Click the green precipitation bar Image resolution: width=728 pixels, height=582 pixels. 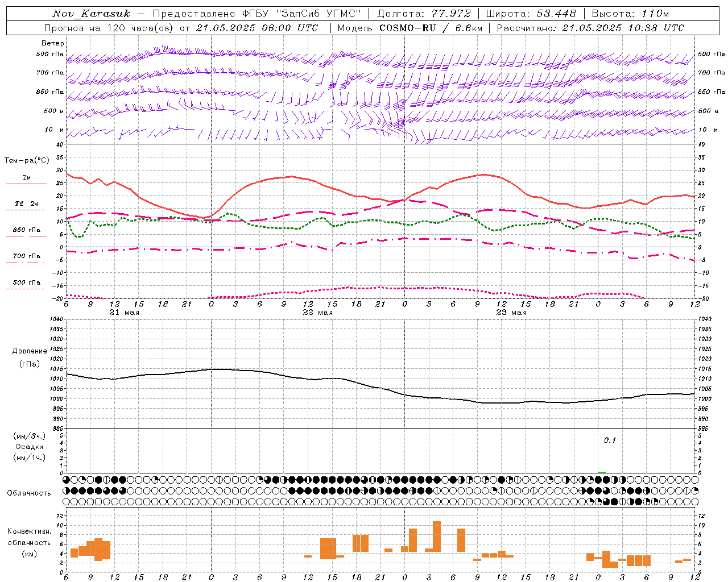point(602,472)
